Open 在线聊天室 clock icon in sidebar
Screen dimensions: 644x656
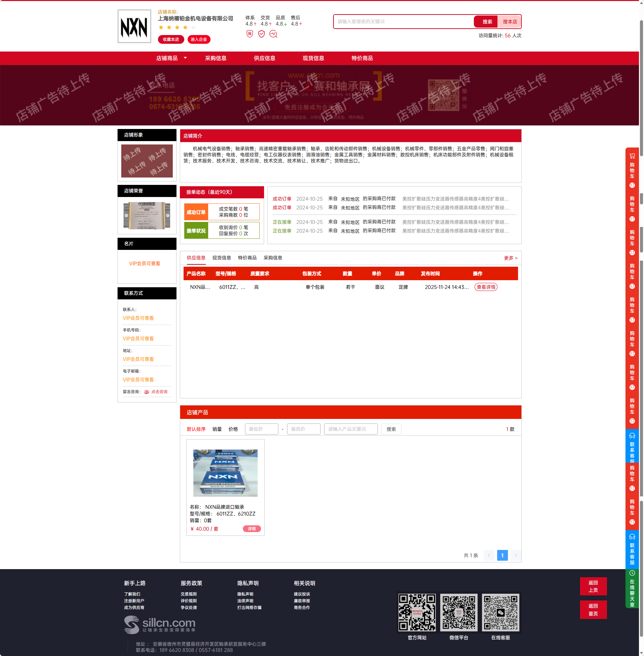point(632,573)
